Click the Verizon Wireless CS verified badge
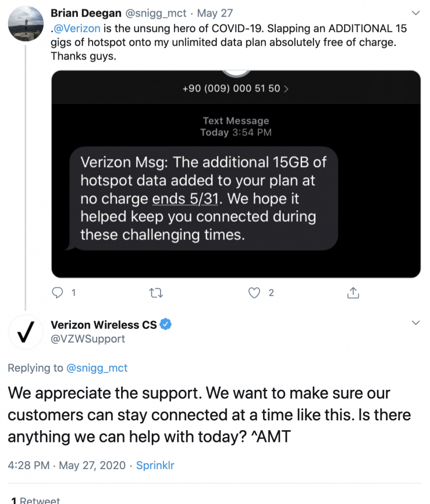 [165, 324]
